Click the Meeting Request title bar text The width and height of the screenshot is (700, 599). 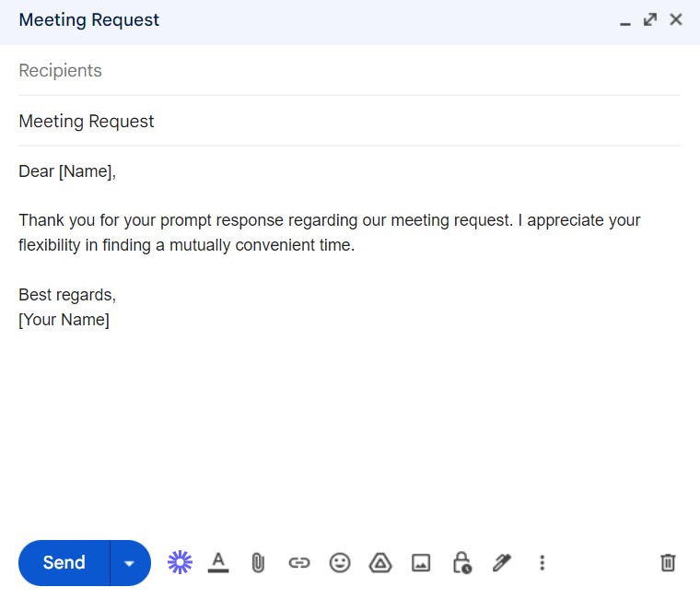click(x=88, y=20)
